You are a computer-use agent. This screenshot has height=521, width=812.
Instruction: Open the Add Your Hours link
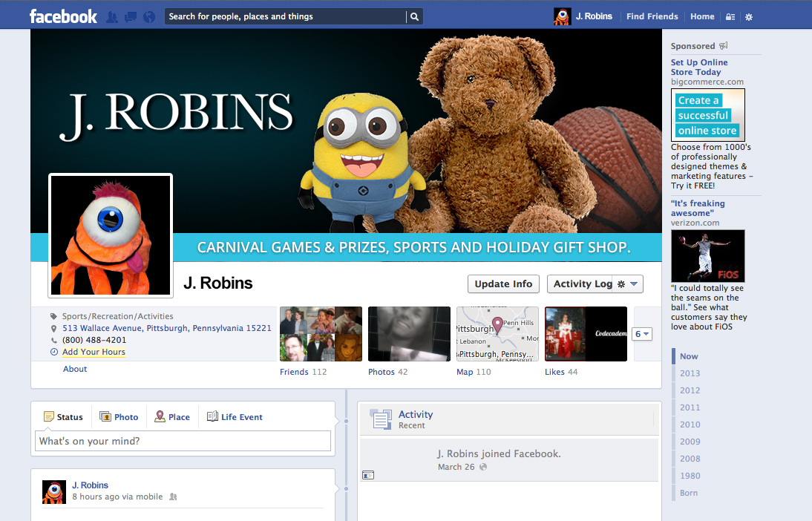pos(94,352)
